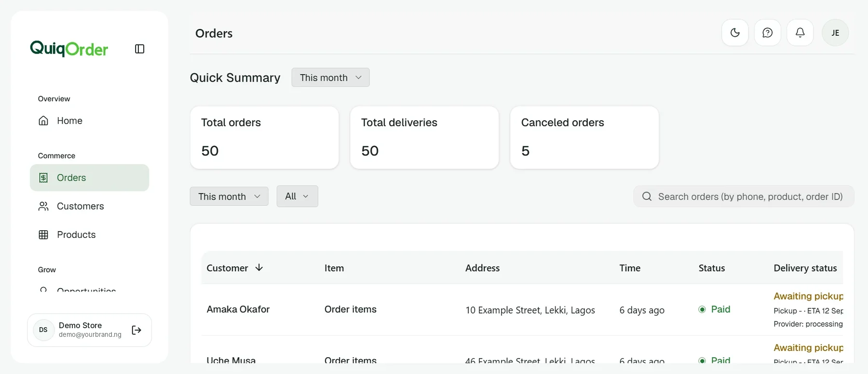
Task: Click Paid status in Amaka Okafor row
Action: click(x=714, y=309)
